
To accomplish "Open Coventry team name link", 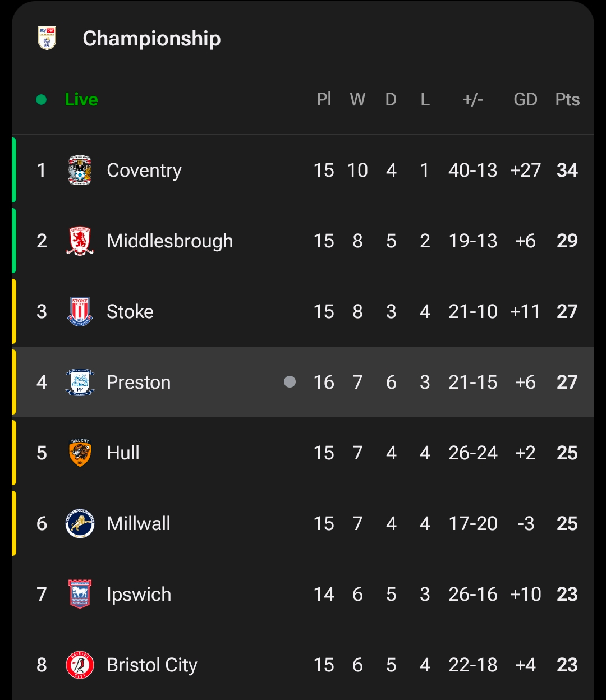I will pyautogui.click(x=144, y=171).
